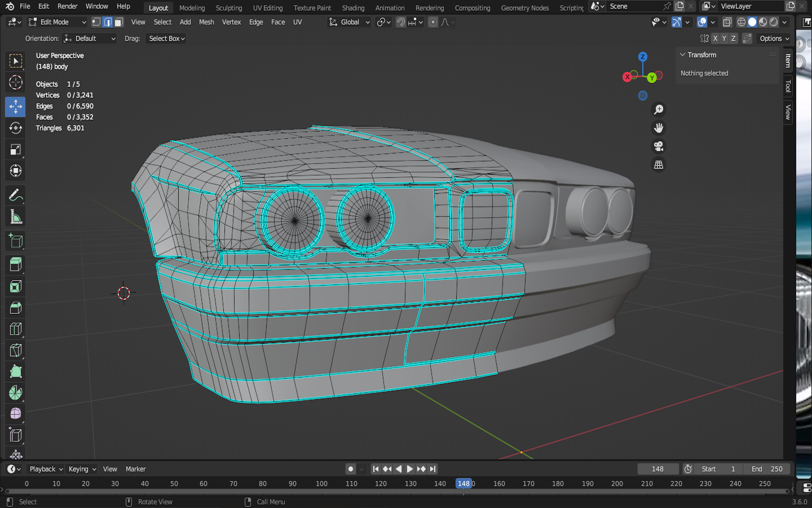The height and width of the screenshot is (508, 812).
Task: Toggle snapping magnet
Action: (401, 22)
